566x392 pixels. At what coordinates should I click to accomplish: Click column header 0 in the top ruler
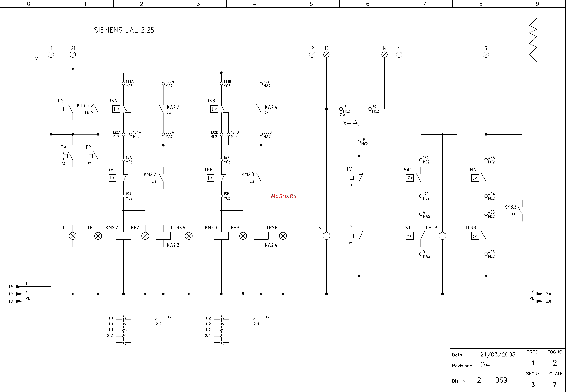tap(29, 4)
